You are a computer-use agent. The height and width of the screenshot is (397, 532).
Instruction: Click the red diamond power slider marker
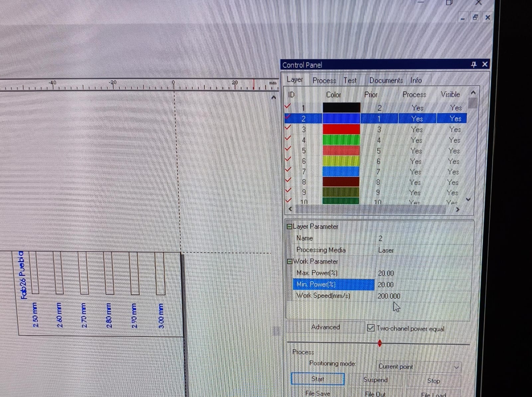click(x=380, y=344)
